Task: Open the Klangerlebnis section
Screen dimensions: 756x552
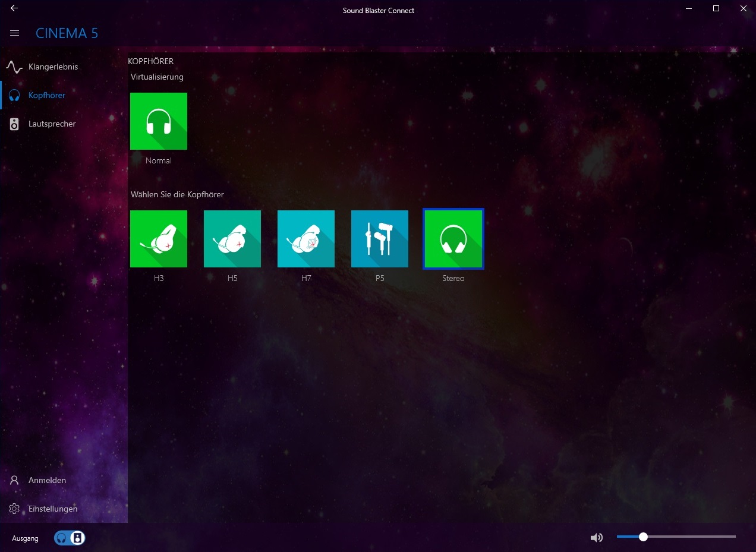Action: [64, 67]
